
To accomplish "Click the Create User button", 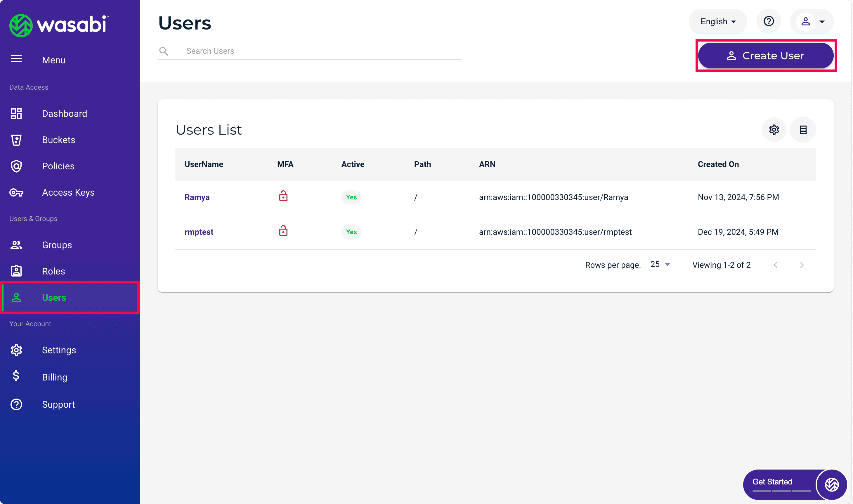I will [x=765, y=55].
